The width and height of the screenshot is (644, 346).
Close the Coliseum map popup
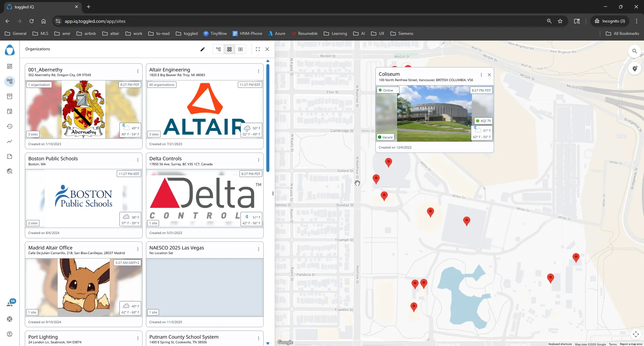click(x=489, y=75)
